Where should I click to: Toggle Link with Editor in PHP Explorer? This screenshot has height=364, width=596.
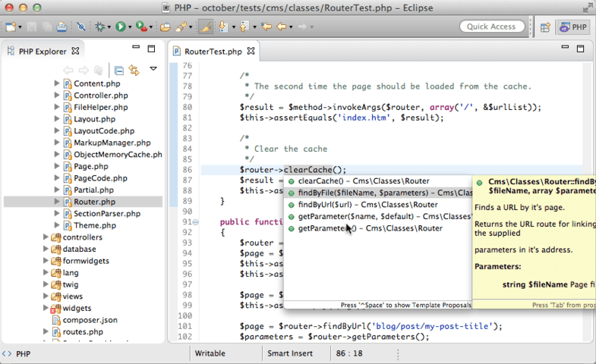[134, 71]
